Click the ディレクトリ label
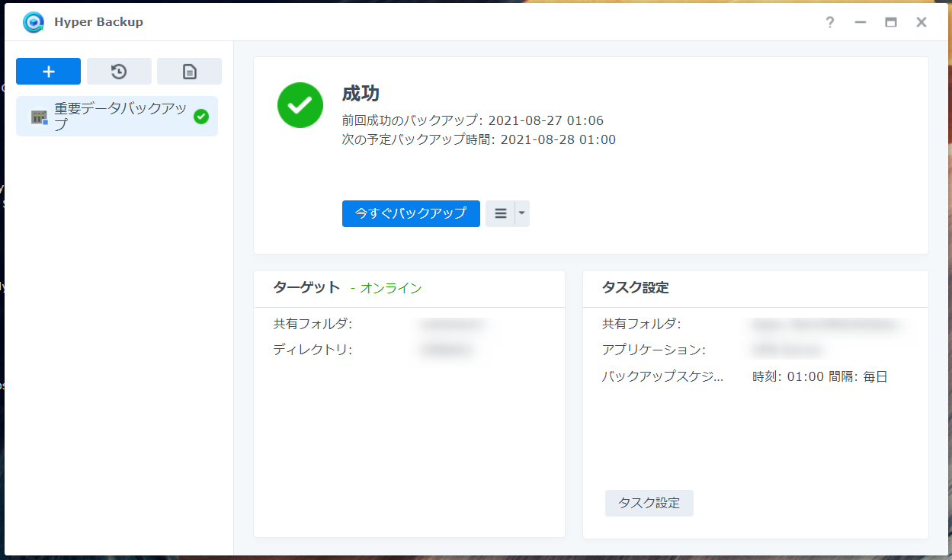The width and height of the screenshot is (952, 560). click(313, 350)
